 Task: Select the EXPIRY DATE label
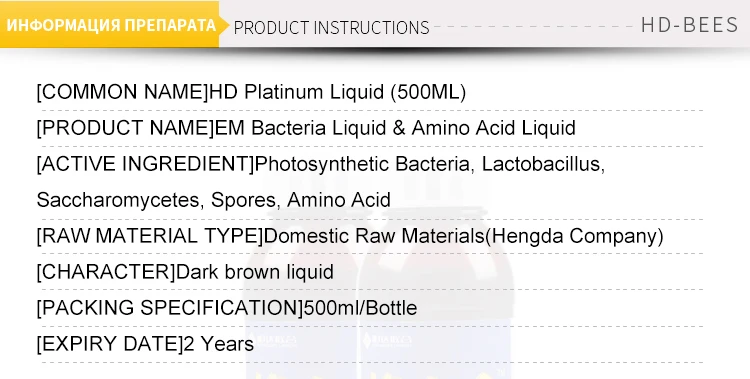(x=110, y=344)
